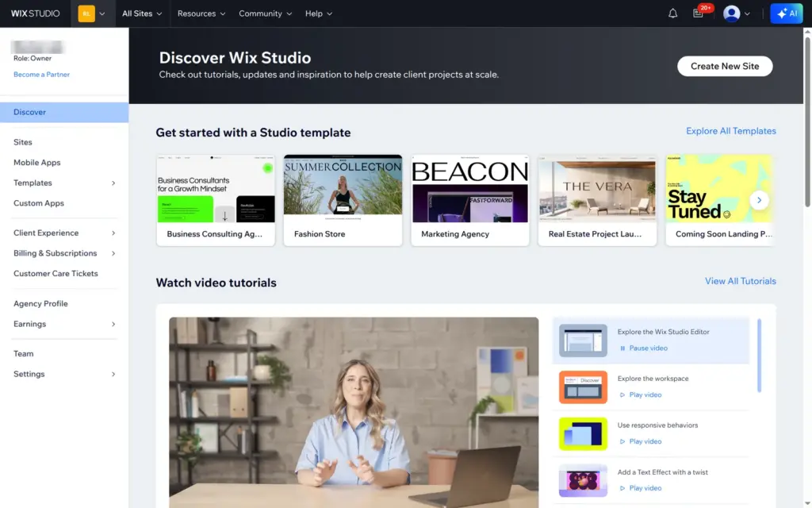The image size is (812, 508).
Task: Expand the Earnings chevron
Action: [113, 324]
